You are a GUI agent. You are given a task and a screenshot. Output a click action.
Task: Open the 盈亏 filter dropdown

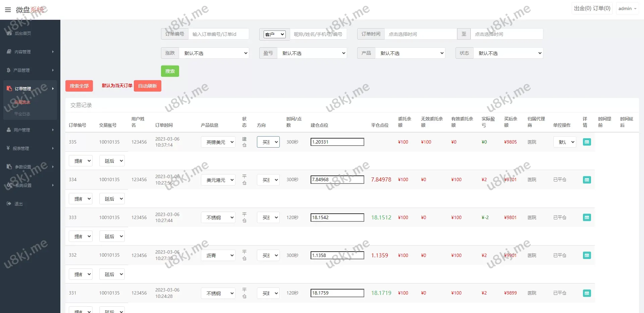(312, 53)
